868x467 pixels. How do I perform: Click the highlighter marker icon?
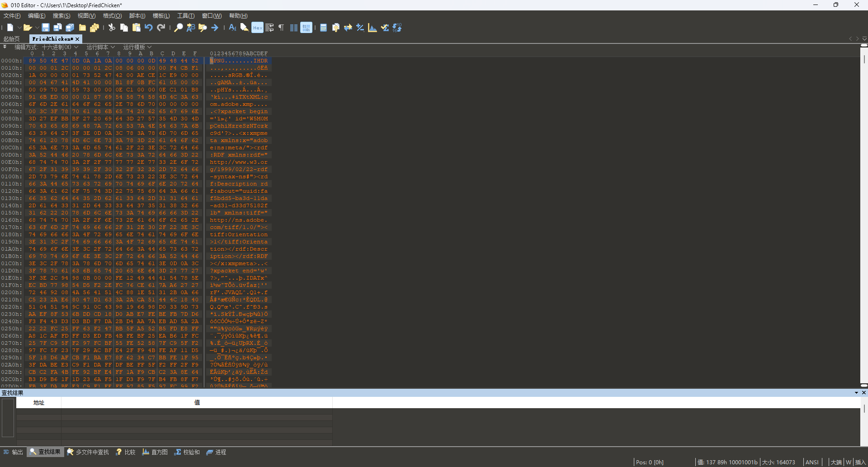click(x=244, y=28)
